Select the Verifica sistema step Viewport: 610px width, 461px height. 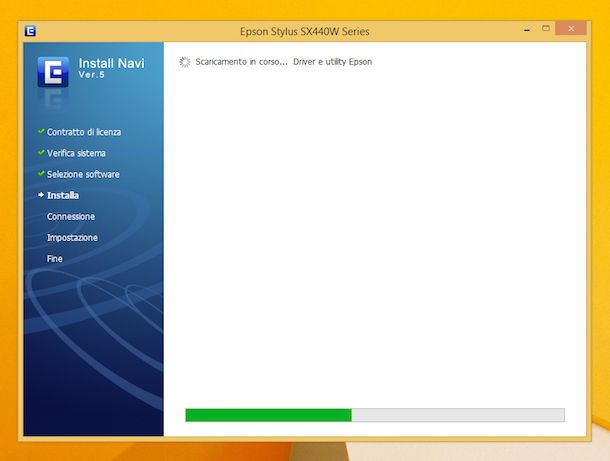tap(76, 153)
